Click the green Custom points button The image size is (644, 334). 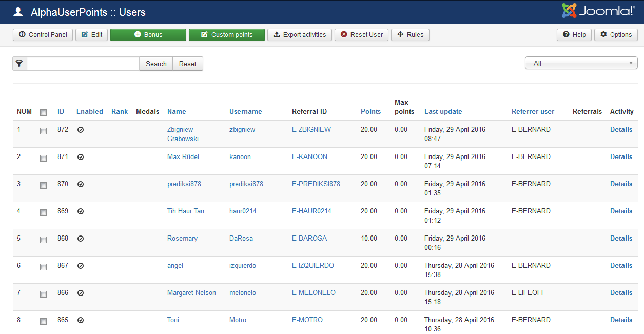point(227,35)
